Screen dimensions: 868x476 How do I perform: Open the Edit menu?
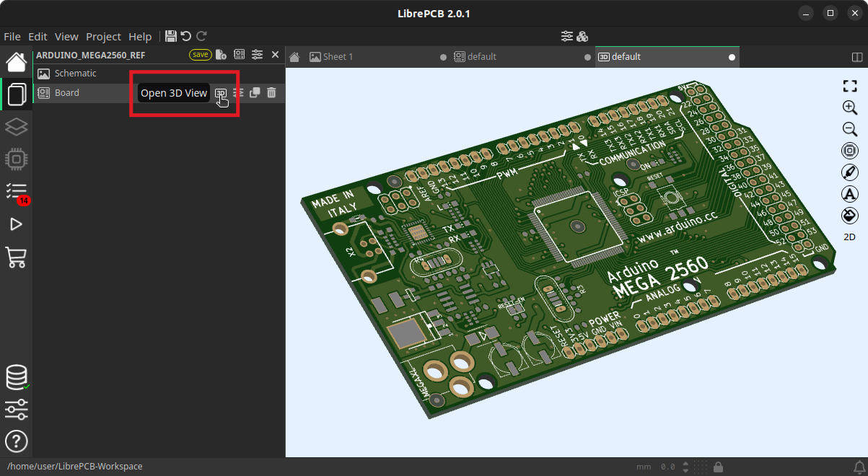38,37
